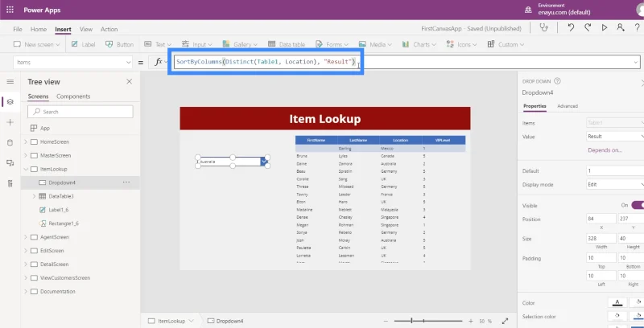This screenshot has width=644, height=328.
Task: Open the Home menu tab
Action: click(x=39, y=29)
